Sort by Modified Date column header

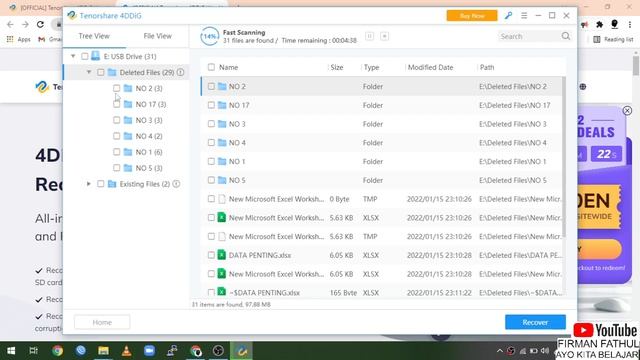point(431,67)
